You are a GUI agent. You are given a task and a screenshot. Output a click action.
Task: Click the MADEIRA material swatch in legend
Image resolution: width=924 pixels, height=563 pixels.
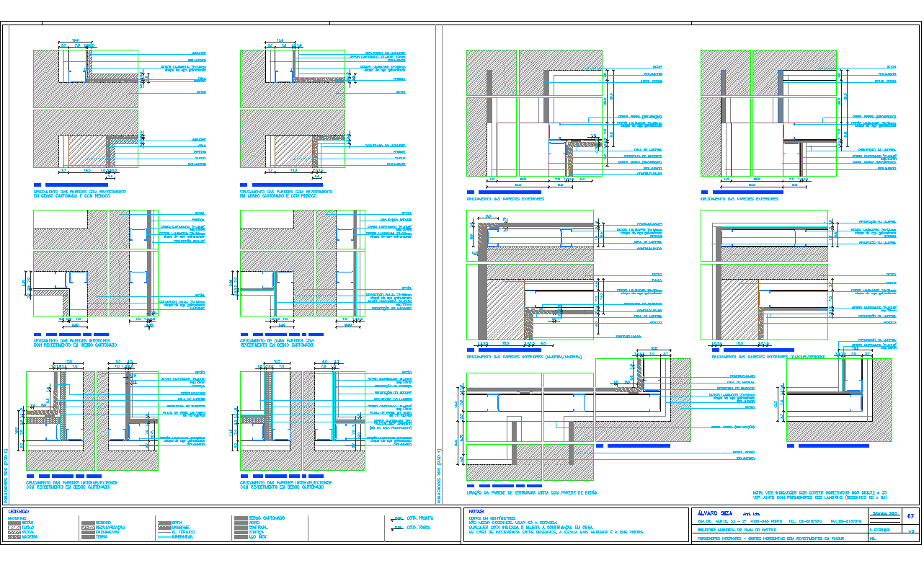coord(14,537)
